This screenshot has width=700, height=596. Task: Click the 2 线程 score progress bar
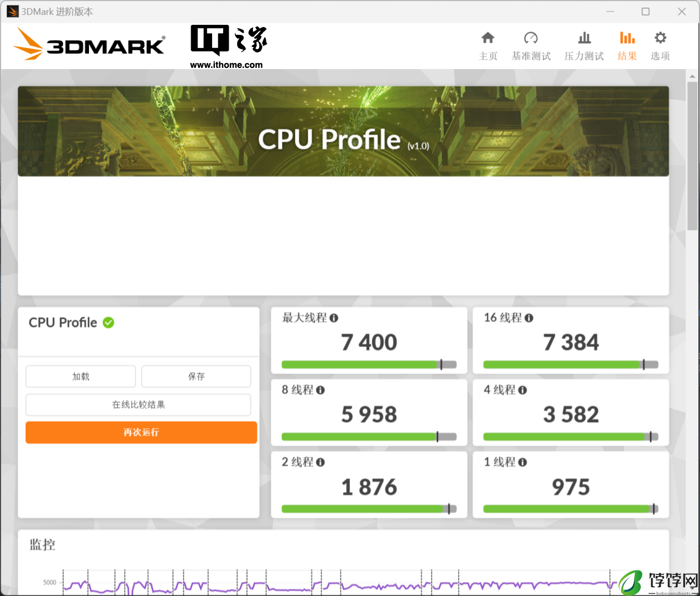click(369, 509)
